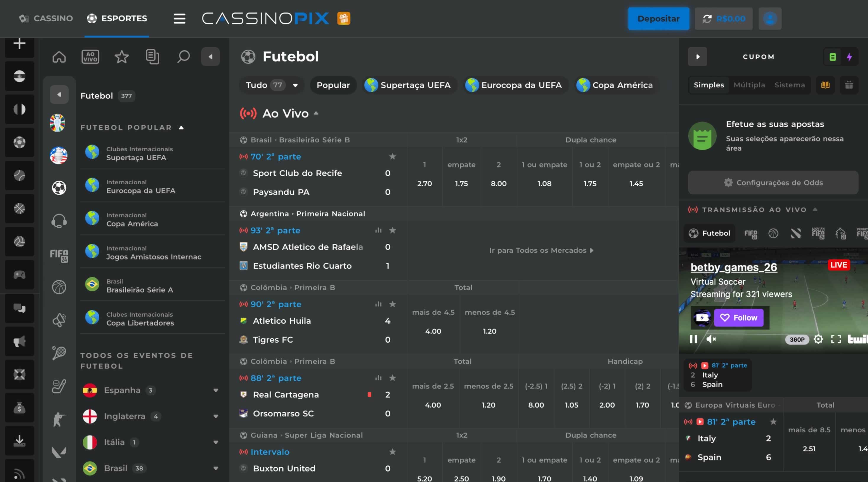
Task: Favorite the Italy vs Spain virtual match
Action: pos(773,421)
